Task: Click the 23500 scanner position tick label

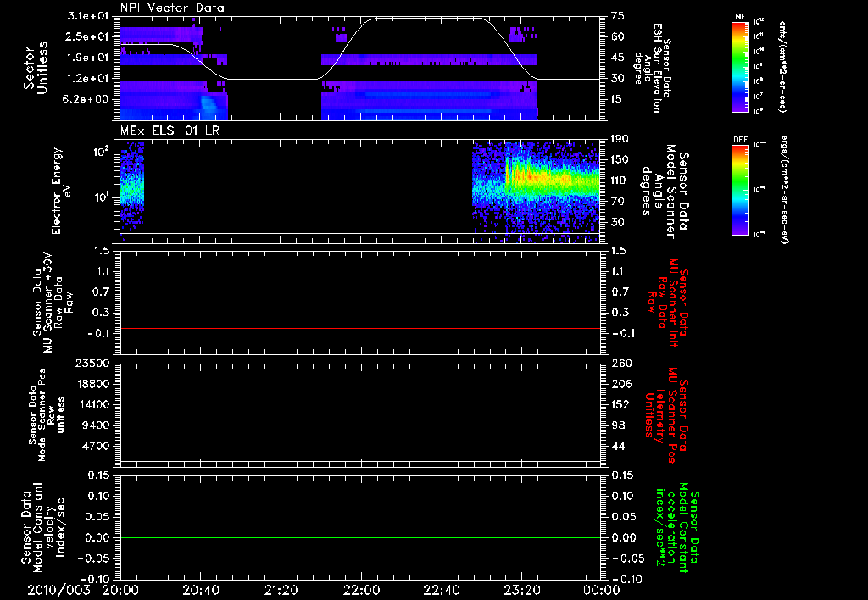Action: pyautogui.click(x=93, y=363)
